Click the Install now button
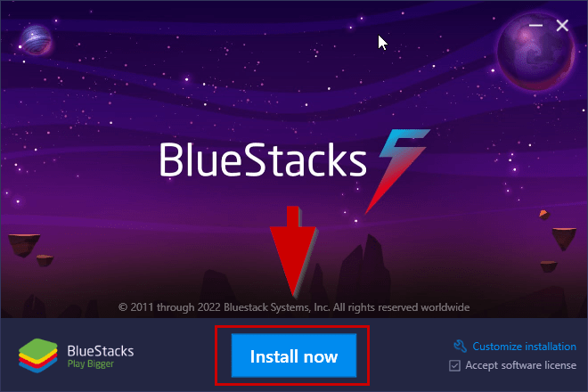This screenshot has width=588, height=392. [x=294, y=355]
